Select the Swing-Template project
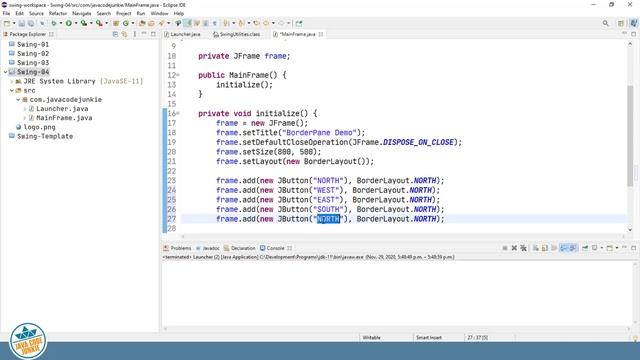 [x=41, y=136]
